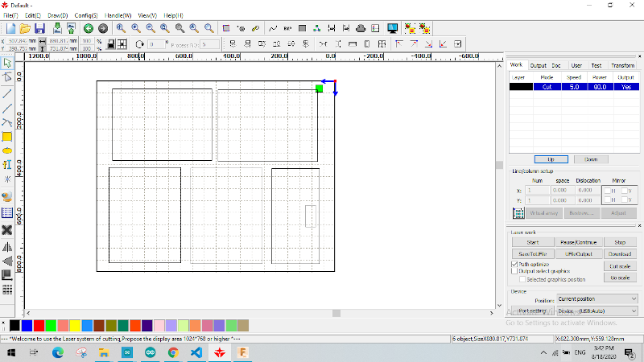Open the Config menu
644x362 pixels.
click(x=86, y=15)
